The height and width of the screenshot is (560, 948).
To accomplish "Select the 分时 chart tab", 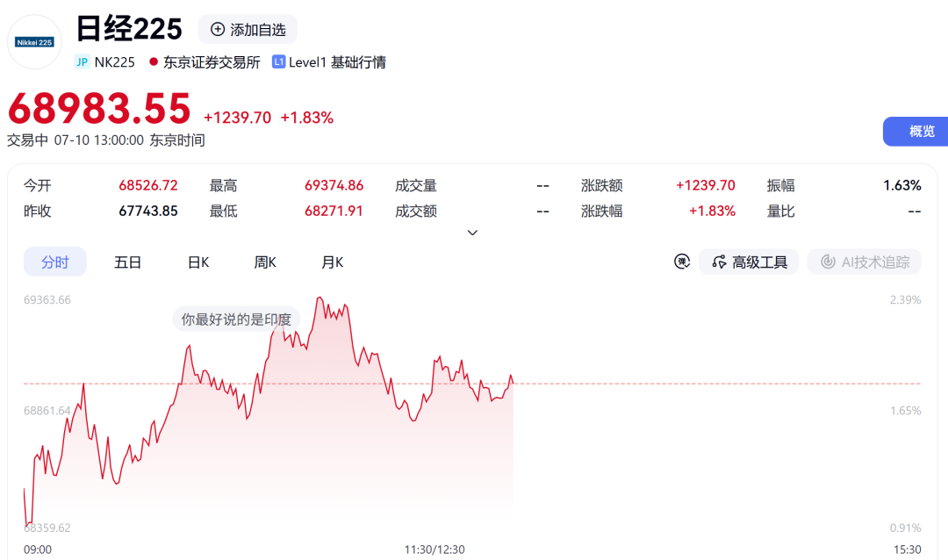I will pyautogui.click(x=55, y=262).
